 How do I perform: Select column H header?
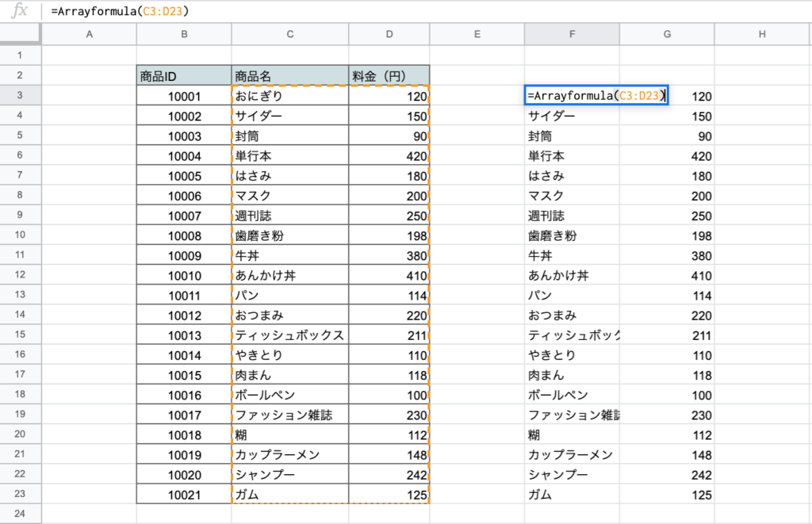761,34
